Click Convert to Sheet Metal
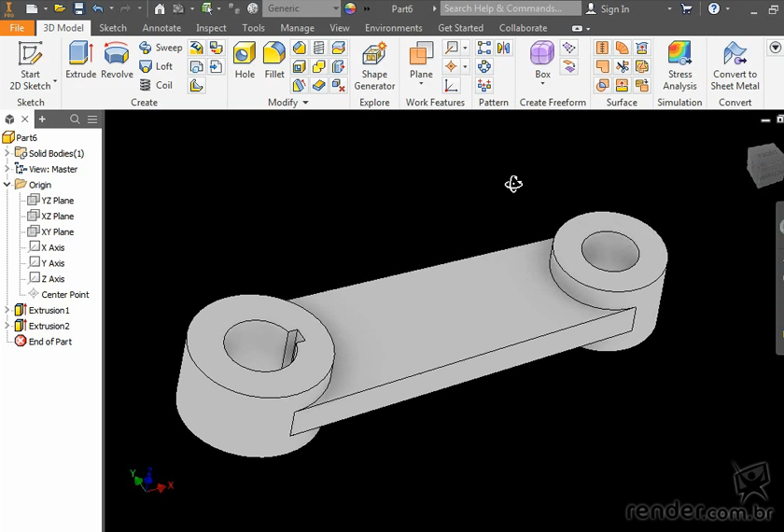784x532 pixels. [735, 65]
